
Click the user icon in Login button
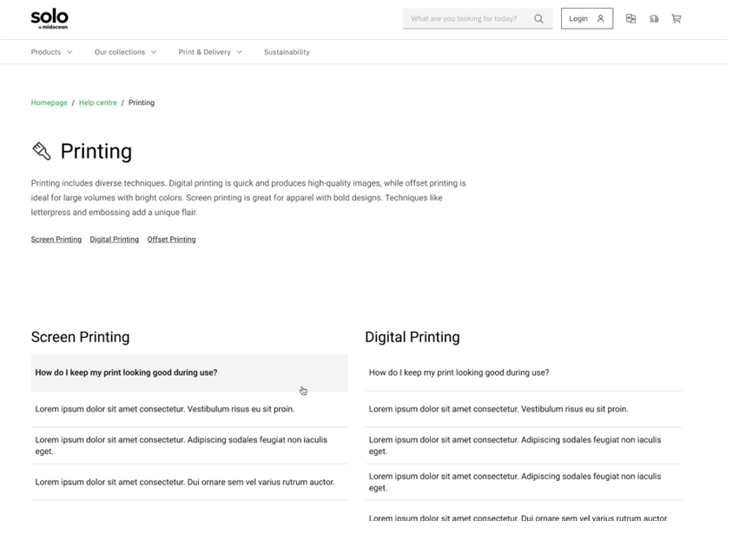coord(600,19)
